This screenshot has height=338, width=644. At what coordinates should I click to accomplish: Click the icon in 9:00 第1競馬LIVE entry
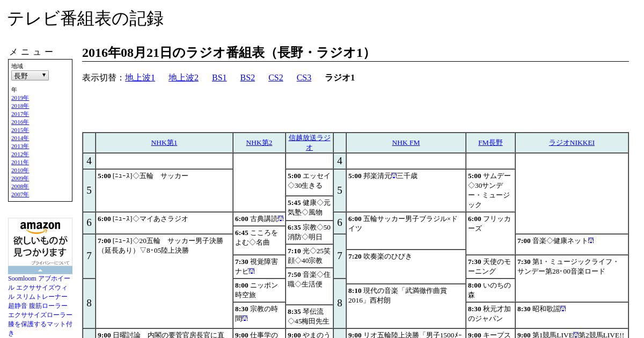pos(576,335)
